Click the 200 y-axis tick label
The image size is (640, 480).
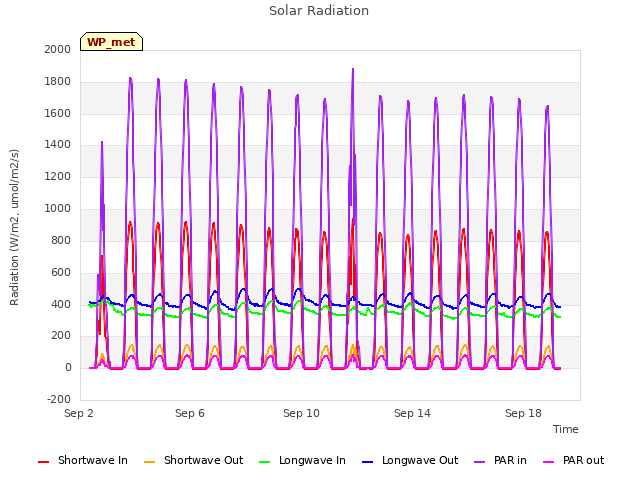click(61, 336)
